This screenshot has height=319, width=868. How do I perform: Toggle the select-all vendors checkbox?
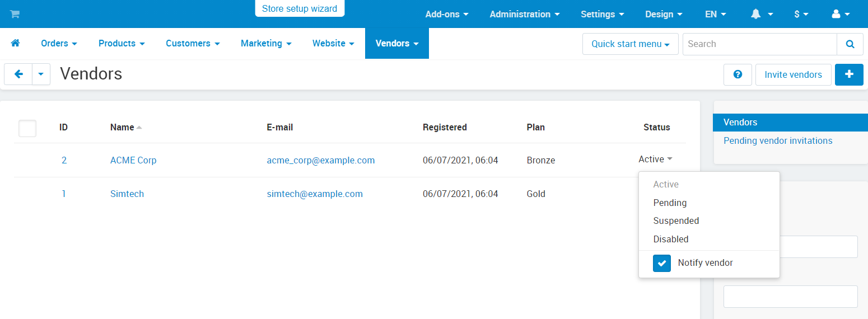pyautogui.click(x=27, y=128)
